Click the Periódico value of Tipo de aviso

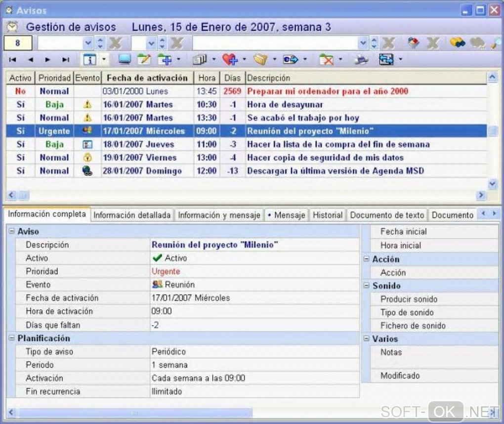(x=169, y=351)
